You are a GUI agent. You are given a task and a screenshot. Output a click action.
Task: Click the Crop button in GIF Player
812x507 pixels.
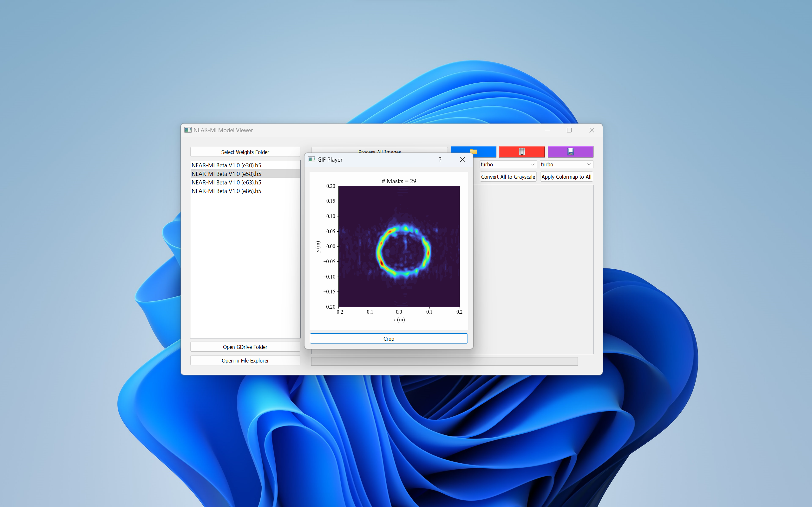click(389, 338)
